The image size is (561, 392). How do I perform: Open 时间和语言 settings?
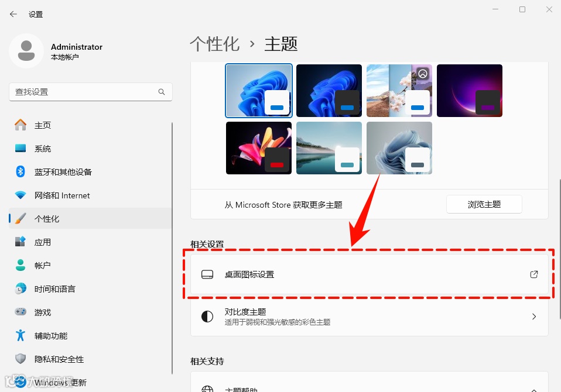(90, 288)
